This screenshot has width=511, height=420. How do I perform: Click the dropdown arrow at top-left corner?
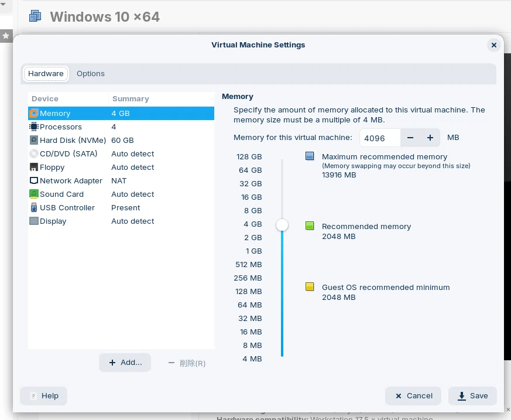pyautogui.click(x=4, y=5)
